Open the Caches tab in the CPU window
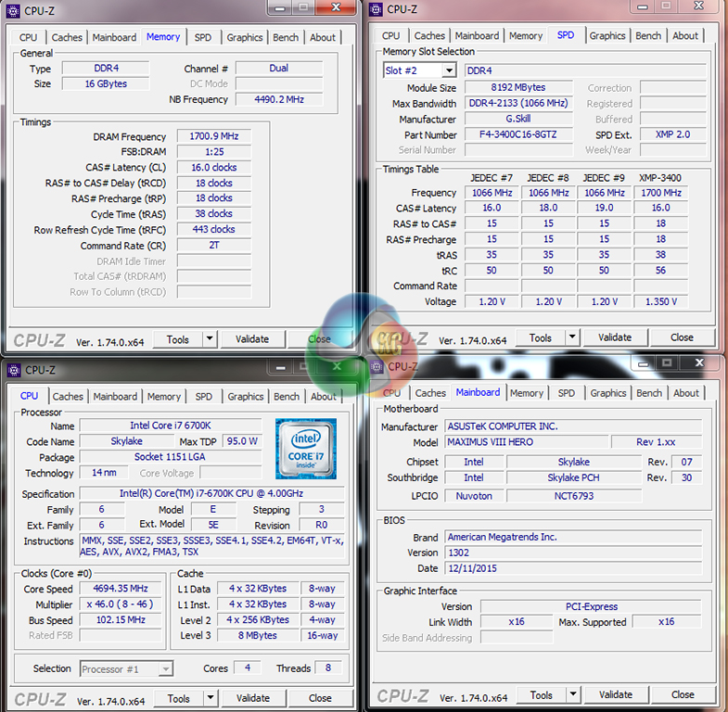This screenshot has width=728, height=712. tap(68, 397)
